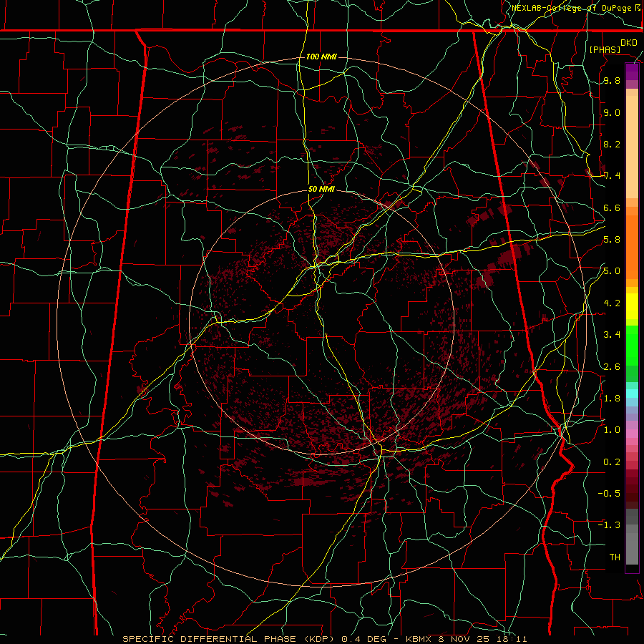Click the "8 NOV 25" date in caption

[x=465, y=639]
